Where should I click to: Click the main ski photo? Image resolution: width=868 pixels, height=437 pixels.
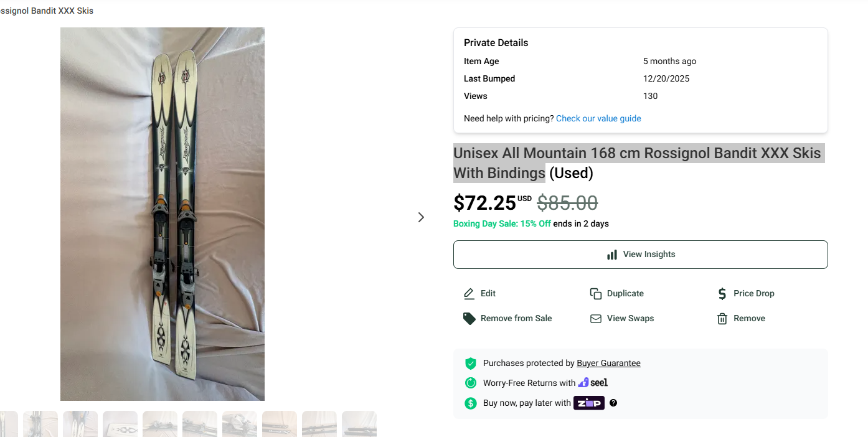[x=163, y=214]
